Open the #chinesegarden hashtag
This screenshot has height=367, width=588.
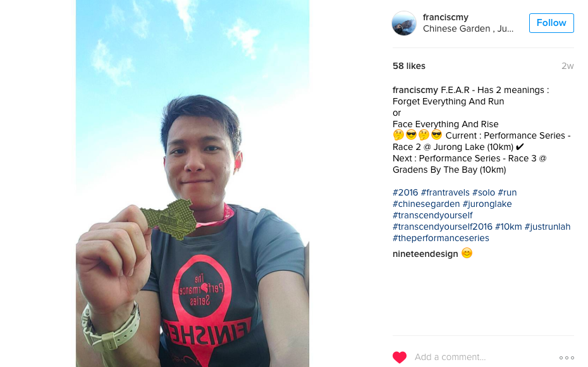426,204
